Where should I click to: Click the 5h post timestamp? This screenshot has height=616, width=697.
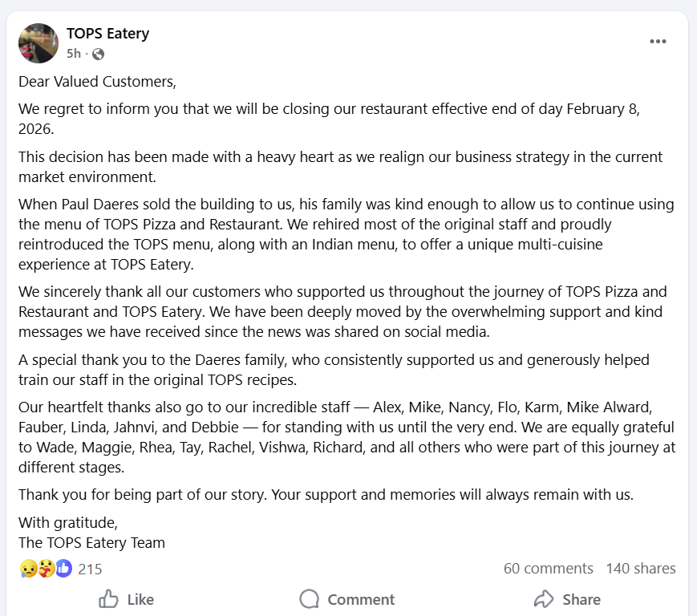(74, 54)
